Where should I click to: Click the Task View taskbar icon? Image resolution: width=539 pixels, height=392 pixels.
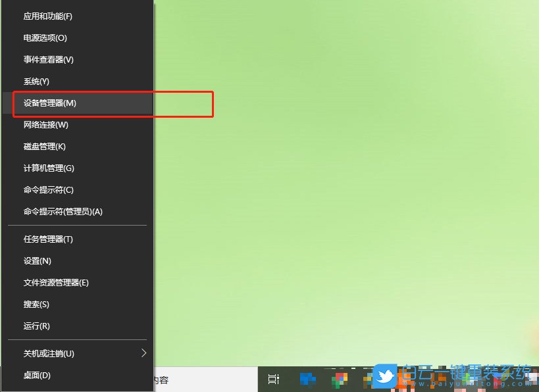[274, 378]
